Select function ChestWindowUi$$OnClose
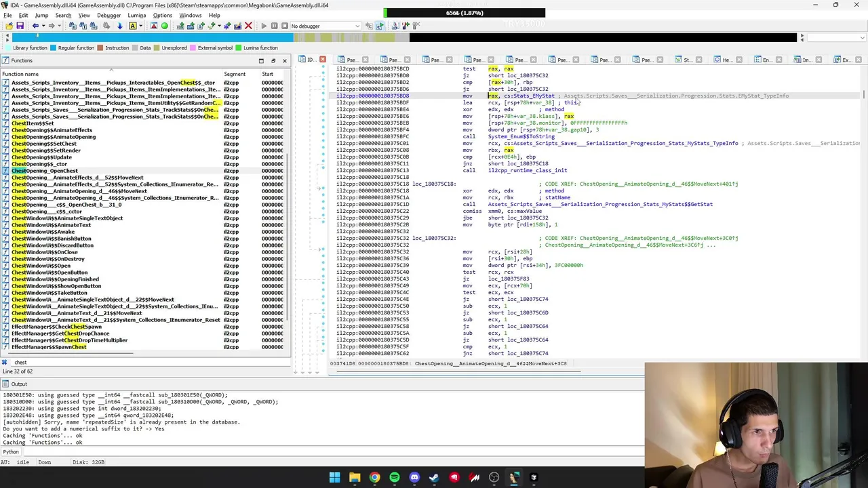This screenshot has height=488, width=868. pos(45,252)
